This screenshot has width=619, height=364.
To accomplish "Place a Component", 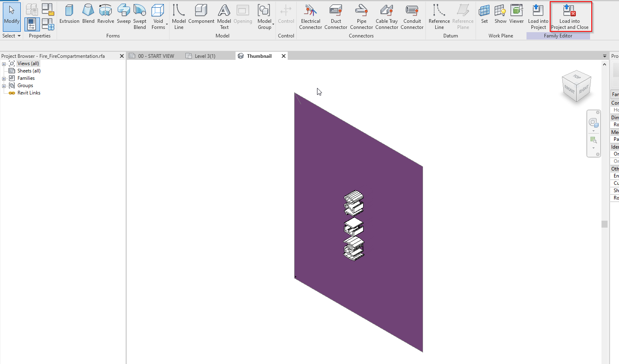I will (x=201, y=14).
